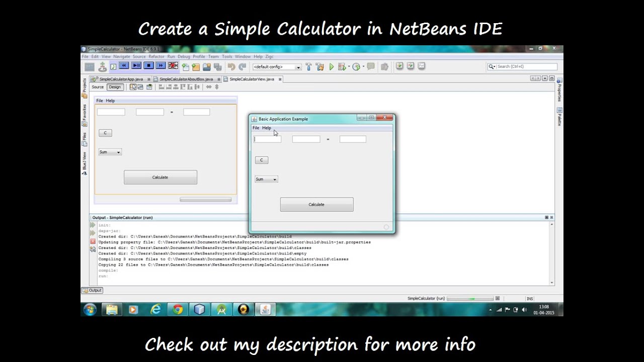Click the Build Main Project hammer icon

[x=309, y=66]
